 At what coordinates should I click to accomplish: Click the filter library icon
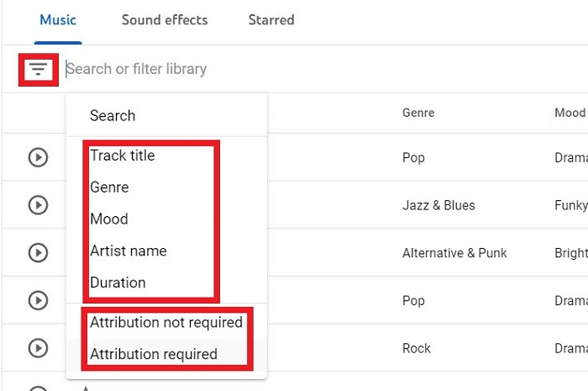point(38,69)
